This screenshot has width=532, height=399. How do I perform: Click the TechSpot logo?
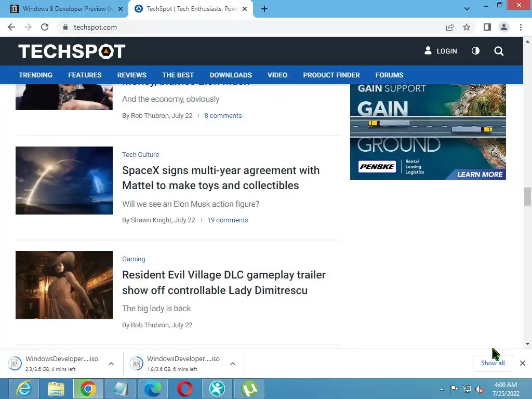click(72, 51)
